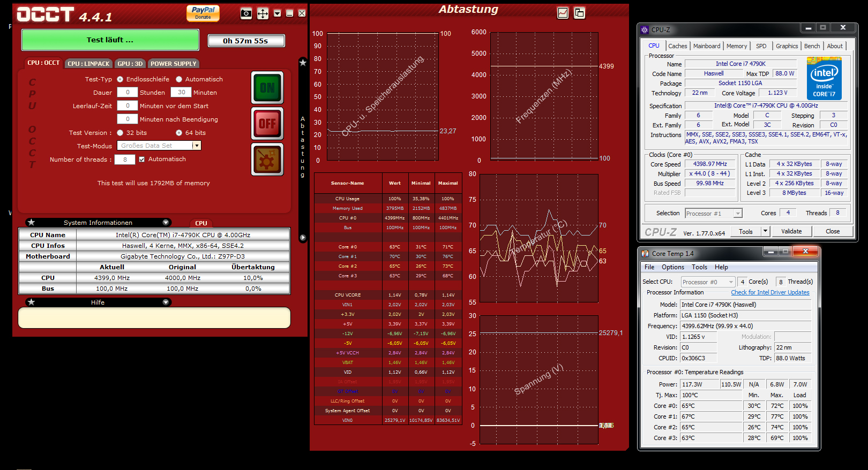
Task: Click the CPU-Z Core Speed value 4398.97 MHz
Action: pyautogui.click(x=710, y=164)
